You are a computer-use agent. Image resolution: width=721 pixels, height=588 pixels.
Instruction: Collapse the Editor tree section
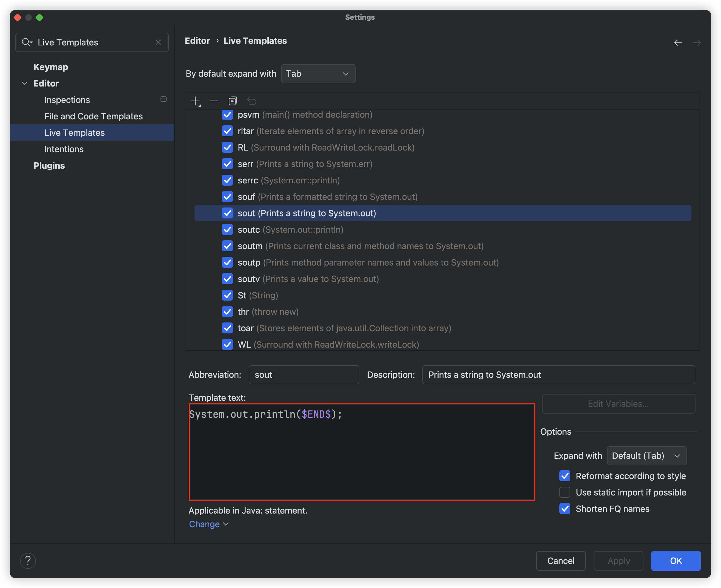[x=25, y=83]
